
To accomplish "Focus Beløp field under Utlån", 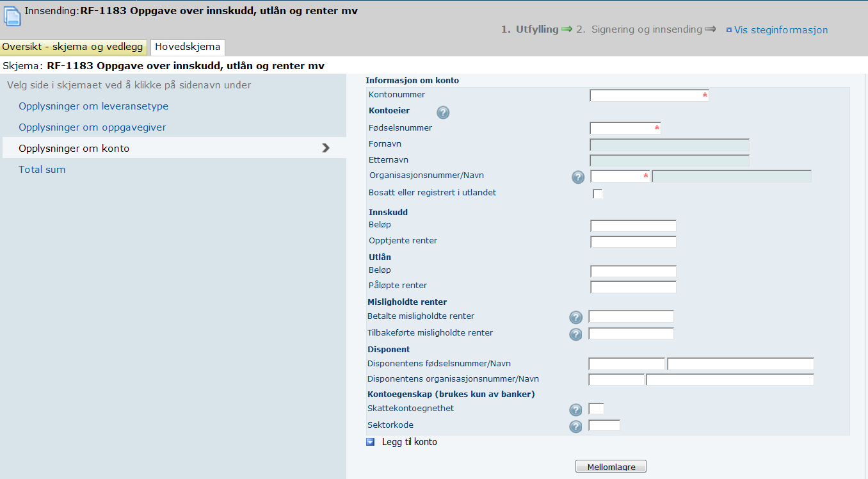I will [x=633, y=271].
